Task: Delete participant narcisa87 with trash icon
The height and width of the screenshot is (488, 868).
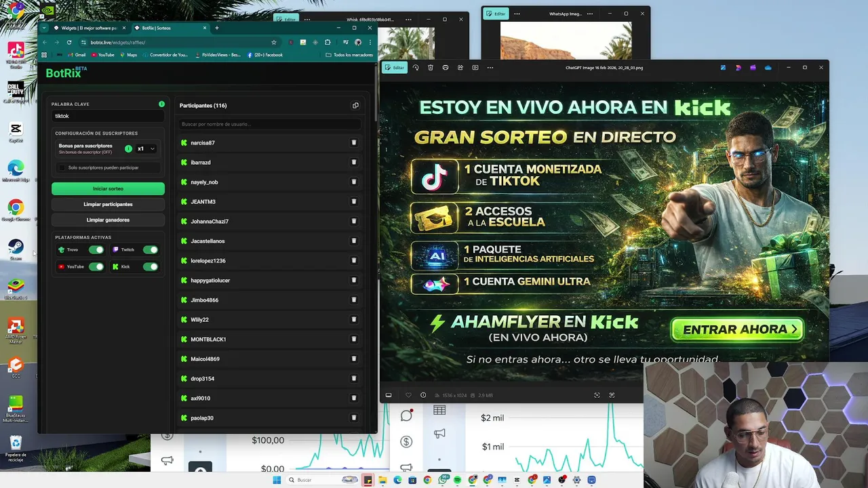Action: point(353,142)
